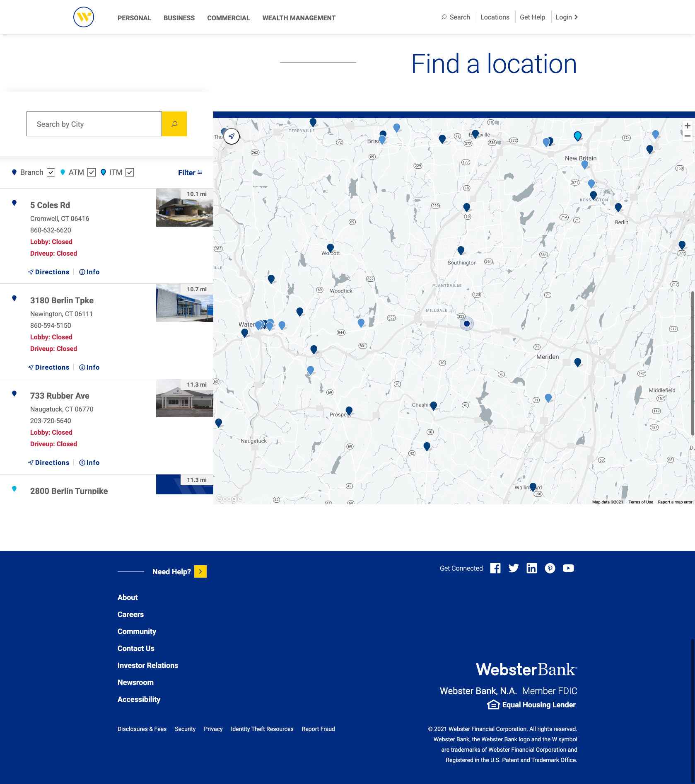Click the Equal Housing Lender house icon
The width and height of the screenshot is (695, 784).
(x=493, y=704)
